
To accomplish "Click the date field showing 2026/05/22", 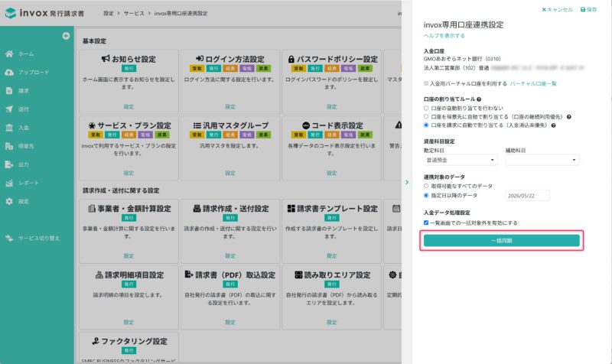I will click(x=527, y=196).
